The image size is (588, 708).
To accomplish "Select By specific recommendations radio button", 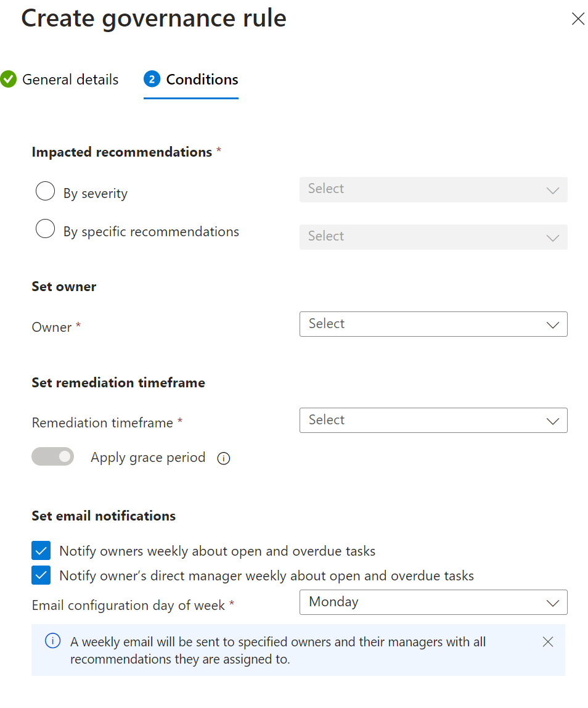I will coord(45,229).
